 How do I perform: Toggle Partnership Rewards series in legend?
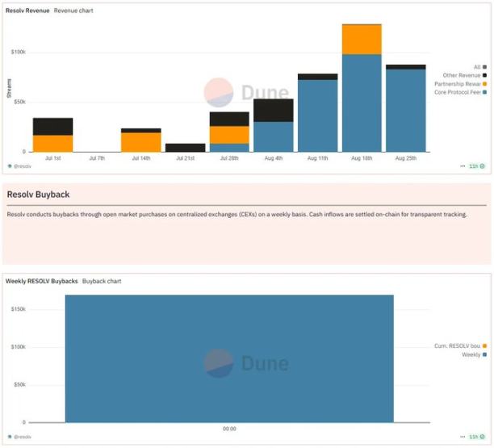[460, 83]
